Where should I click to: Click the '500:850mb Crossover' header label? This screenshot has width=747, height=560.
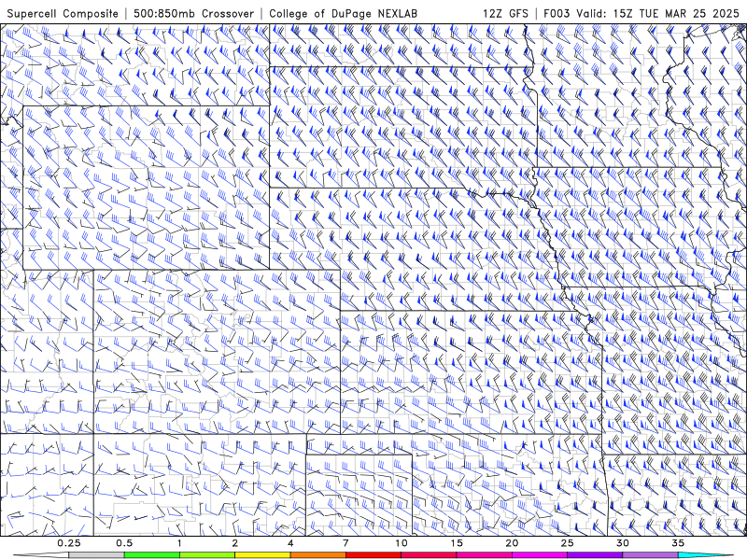(194, 13)
